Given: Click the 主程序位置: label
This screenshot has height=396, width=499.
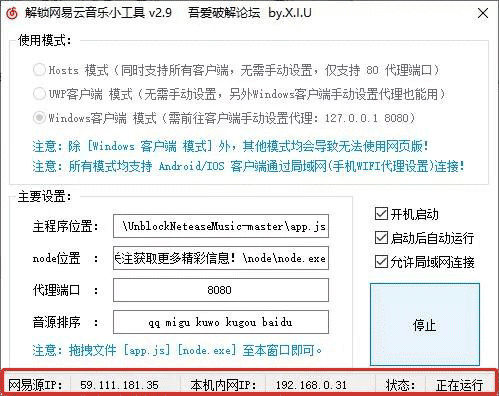Looking at the screenshot, I should tap(66, 226).
